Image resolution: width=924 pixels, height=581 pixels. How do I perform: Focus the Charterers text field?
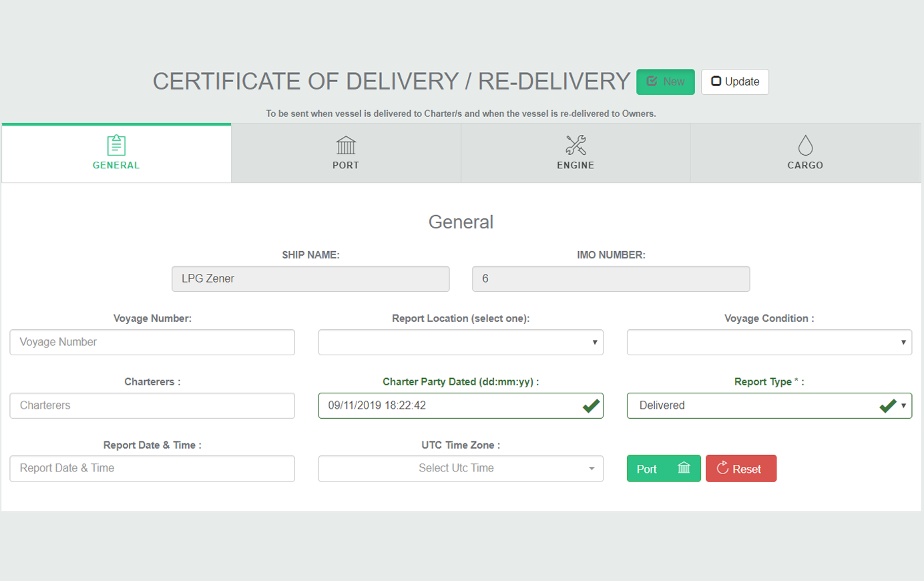[x=152, y=405]
